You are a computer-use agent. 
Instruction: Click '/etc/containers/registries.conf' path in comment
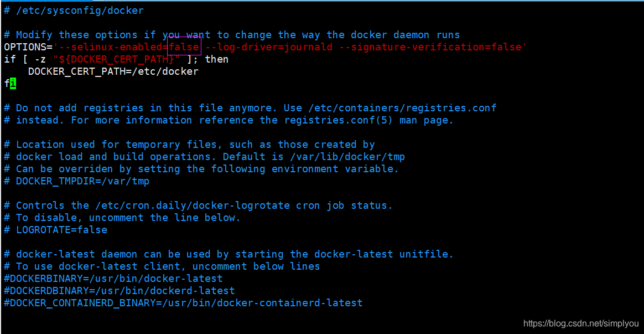(403, 108)
